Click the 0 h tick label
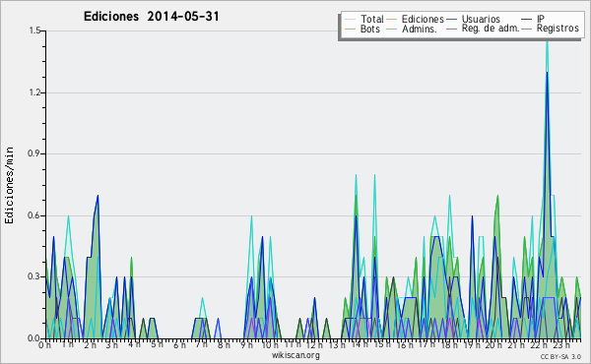The width and height of the screenshot is (591, 364). [44, 344]
